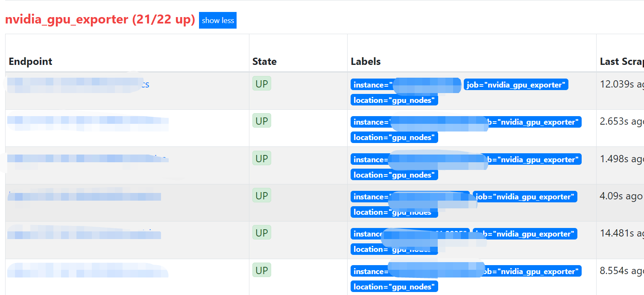
Task: Click the job label in the 12.039s row
Action: [x=516, y=85]
